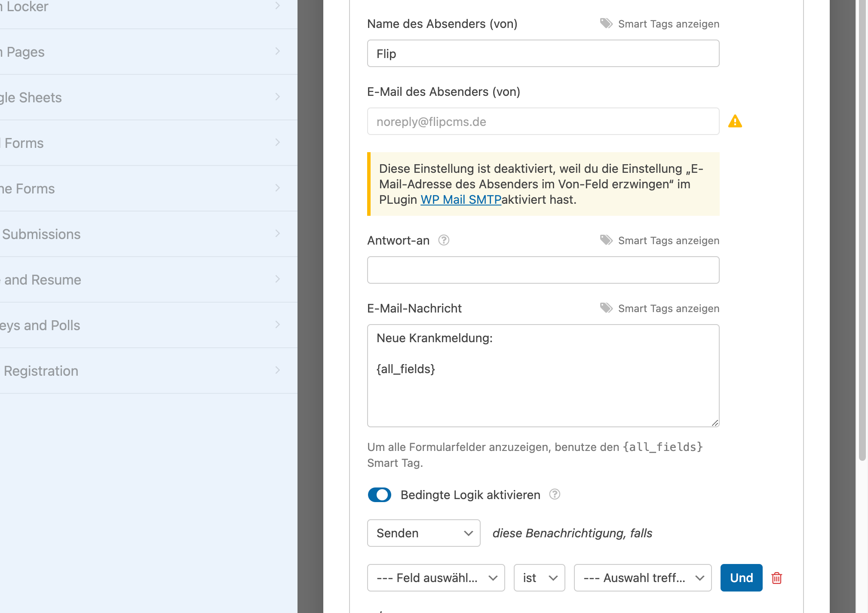Click the Und button

(741, 578)
